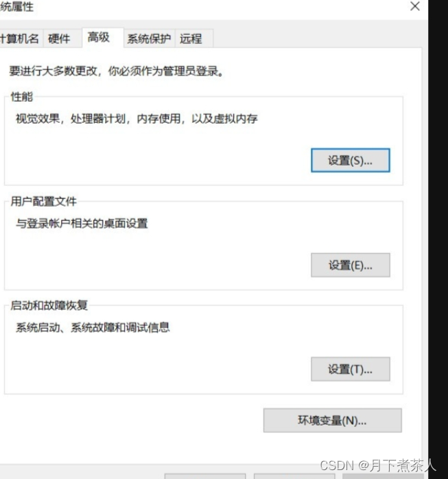Click the notice 要进行大多数更改，你必须作为管理员登录
This screenshot has width=448, height=479.
tap(117, 71)
